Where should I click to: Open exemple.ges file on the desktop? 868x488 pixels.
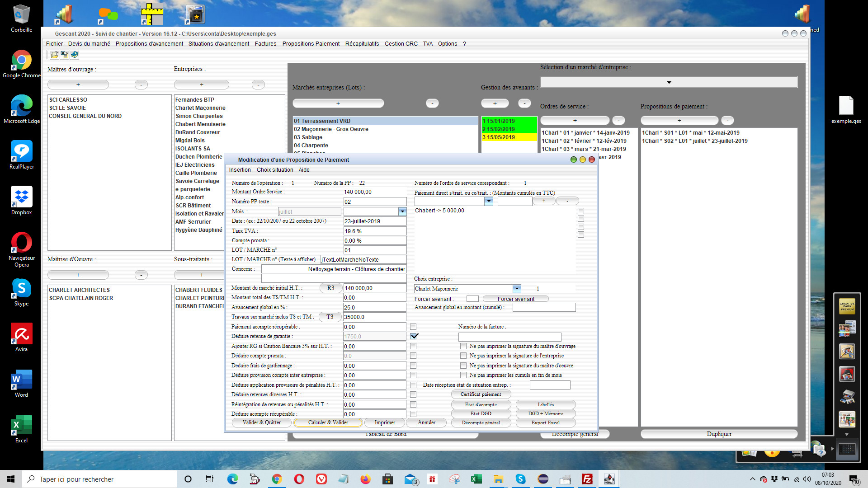click(846, 110)
